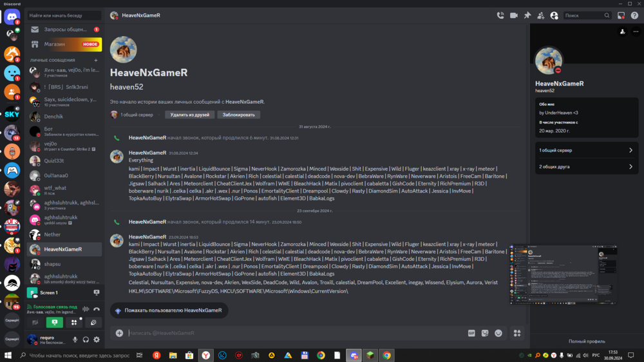Viewport: 644px width, 362px height.
Task: Toggle microphone mute
Action: (75, 340)
